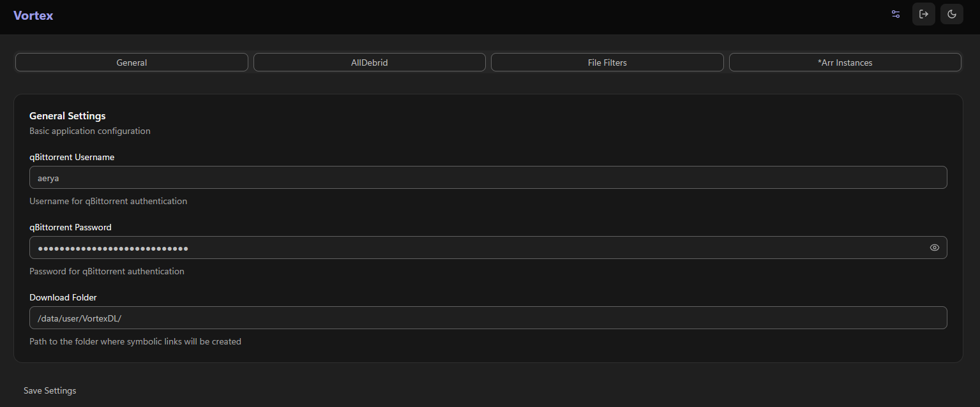Focus the qBittorrent Password field
Viewport: 980px width, 407px height.
click(x=488, y=248)
